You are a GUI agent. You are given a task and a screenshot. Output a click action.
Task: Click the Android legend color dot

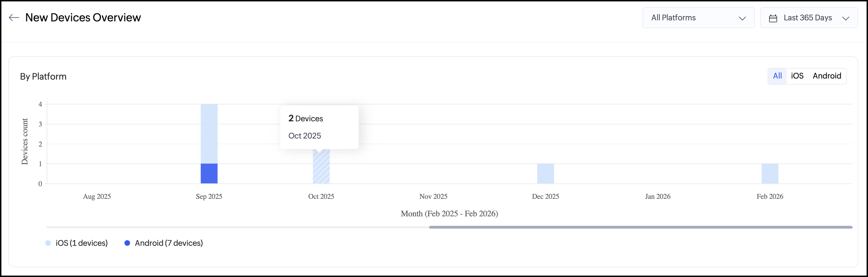coord(127,243)
